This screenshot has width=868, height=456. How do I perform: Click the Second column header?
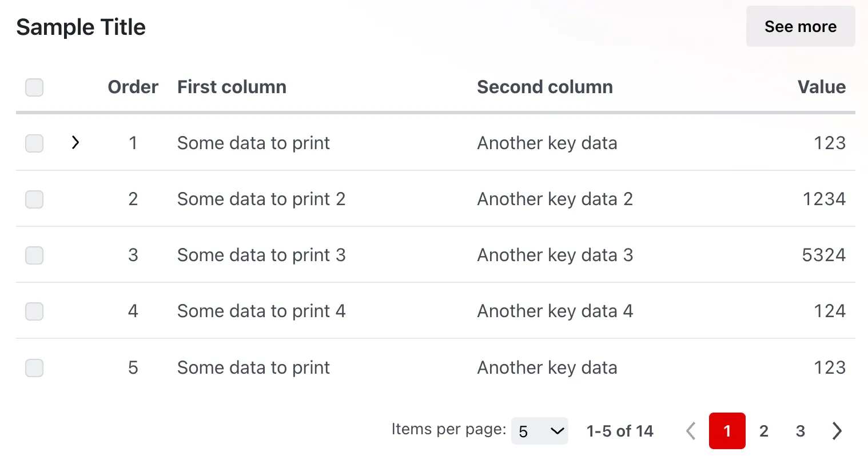tap(544, 87)
